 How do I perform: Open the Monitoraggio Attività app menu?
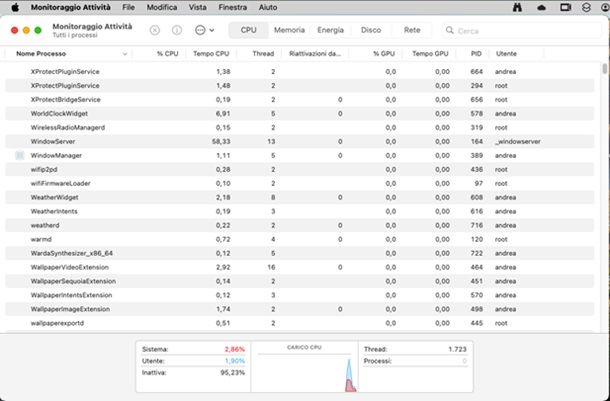(x=71, y=7)
